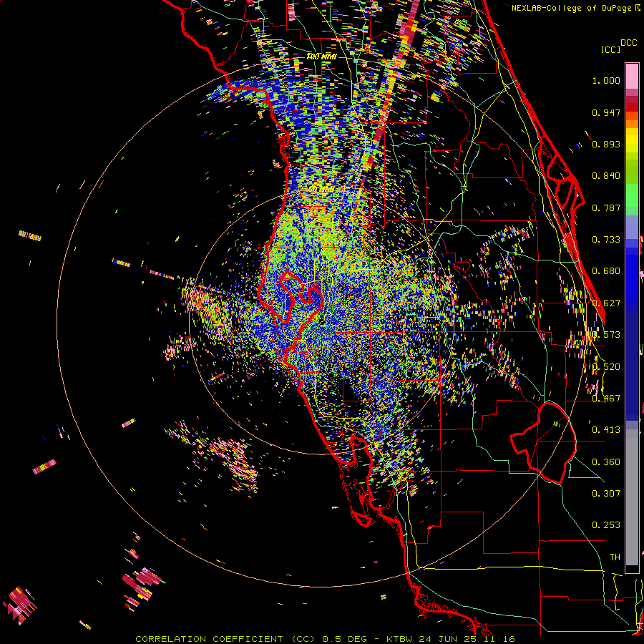This screenshot has width=644, height=644.
Task: Click the 11:16 timestamp in footer
Action: 499,639
